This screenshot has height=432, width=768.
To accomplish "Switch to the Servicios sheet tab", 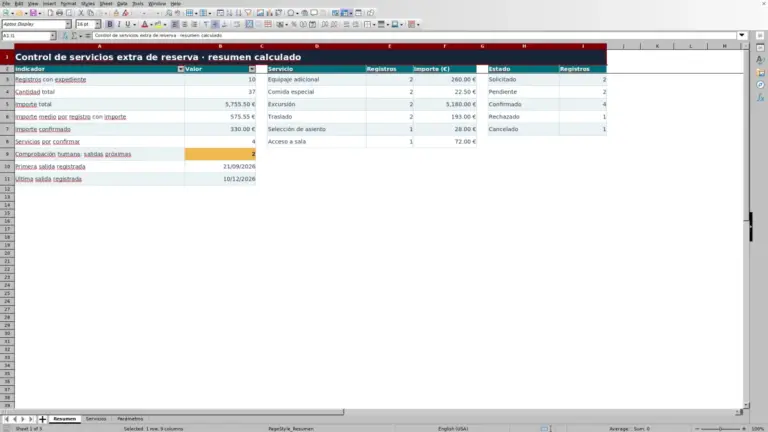I will tap(96, 419).
